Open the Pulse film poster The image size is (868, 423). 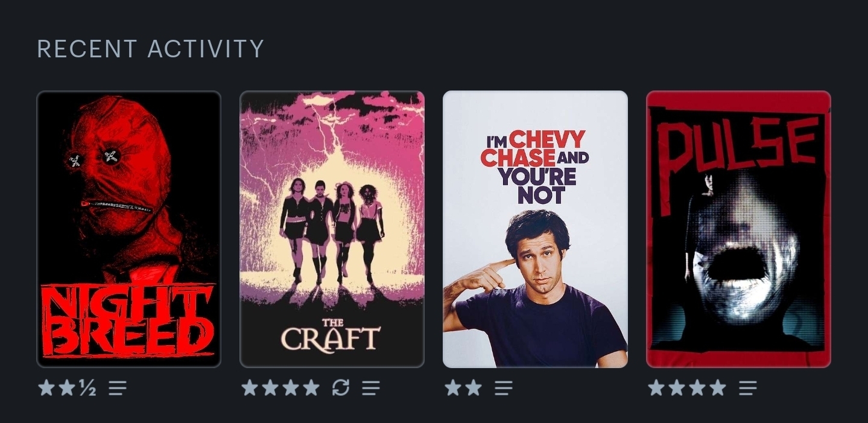[739, 229]
